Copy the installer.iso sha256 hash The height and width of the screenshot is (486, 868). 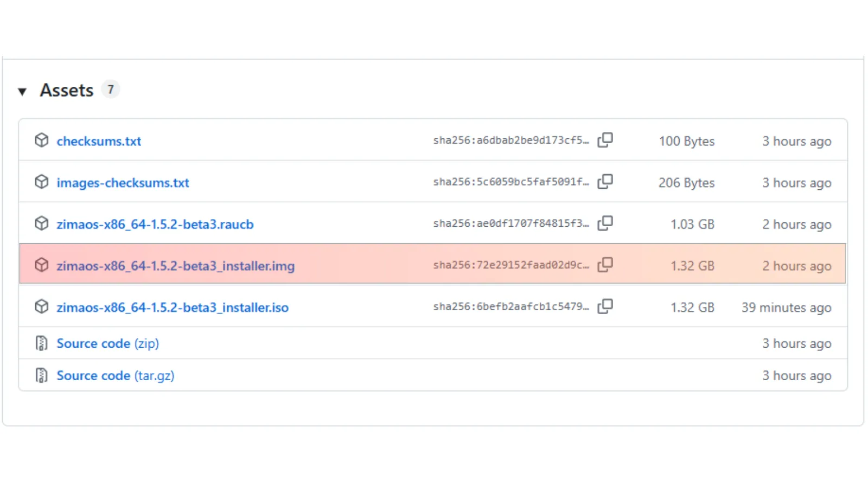pyautogui.click(x=605, y=307)
